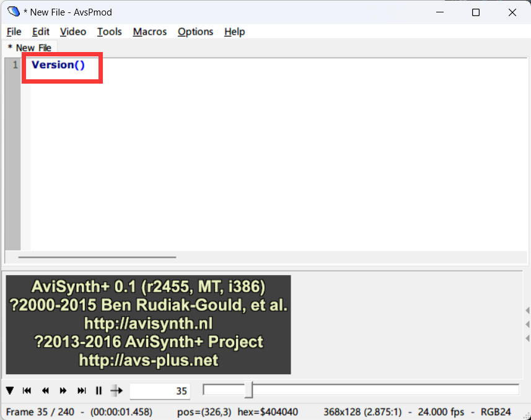Click the top arrow on the right panel edge
This screenshot has width=531, height=420.
(527, 310)
